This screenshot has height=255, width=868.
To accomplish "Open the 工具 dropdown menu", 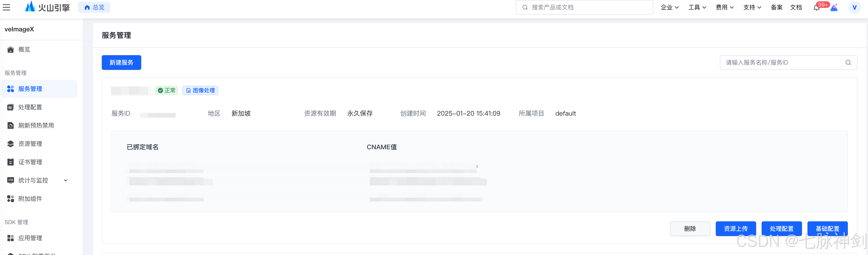I will tap(697, 7).
